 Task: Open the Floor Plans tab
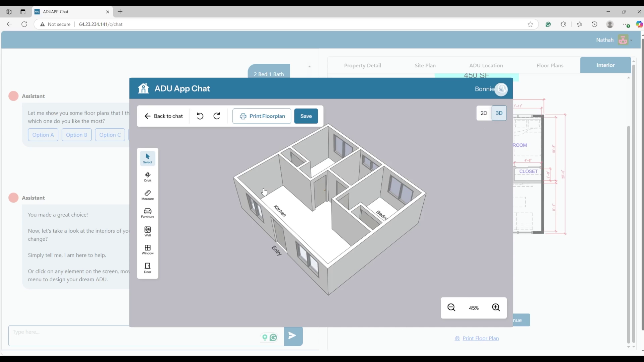click(x=550, y=65)
